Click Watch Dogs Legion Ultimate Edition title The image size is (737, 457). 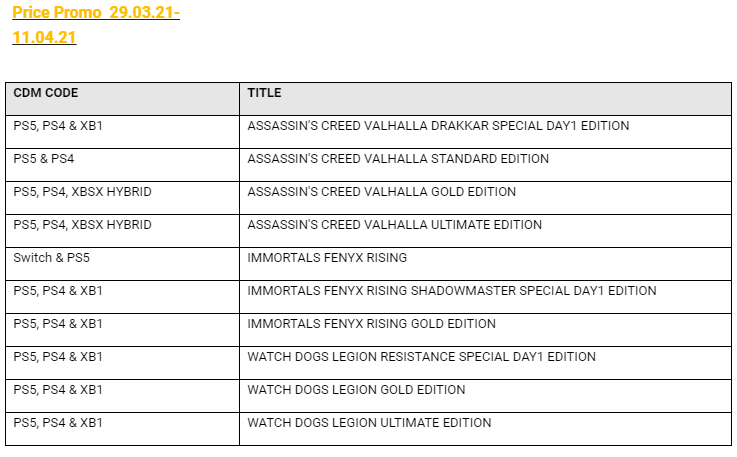369,423
